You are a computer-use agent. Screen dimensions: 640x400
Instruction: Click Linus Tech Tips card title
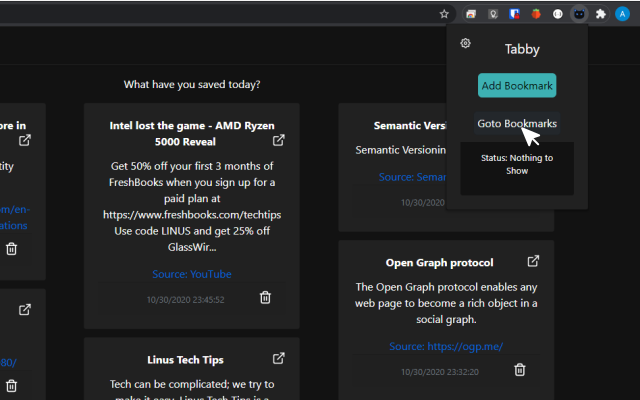click(185, 360)
